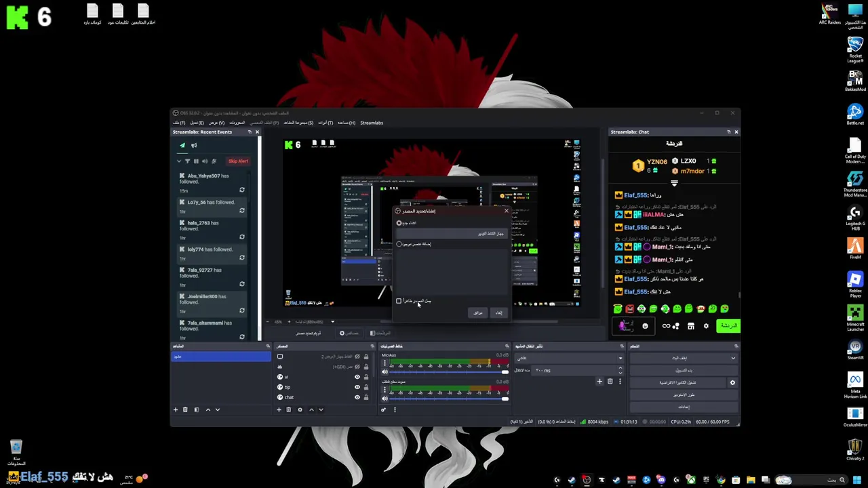Open scene filters icon in the Scenes dock
The image size is (868, 488).
pyautogui.click(x=197, y=409)
